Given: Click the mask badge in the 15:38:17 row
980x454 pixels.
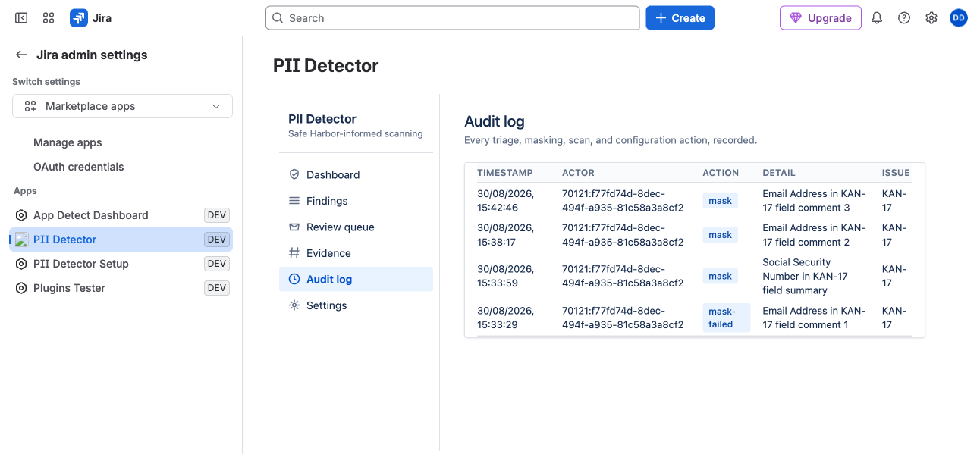Looking at the screenshot, I should click(720, 235).
